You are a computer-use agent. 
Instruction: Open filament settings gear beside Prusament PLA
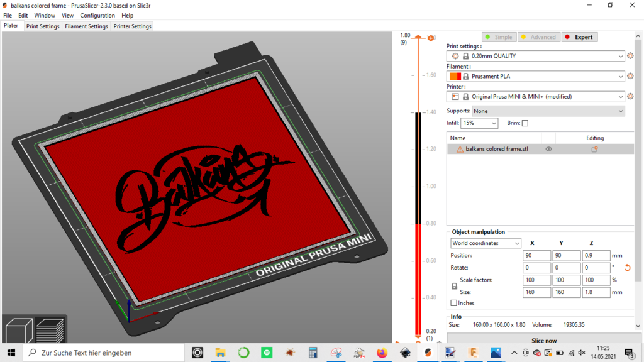tap(630, 76)
